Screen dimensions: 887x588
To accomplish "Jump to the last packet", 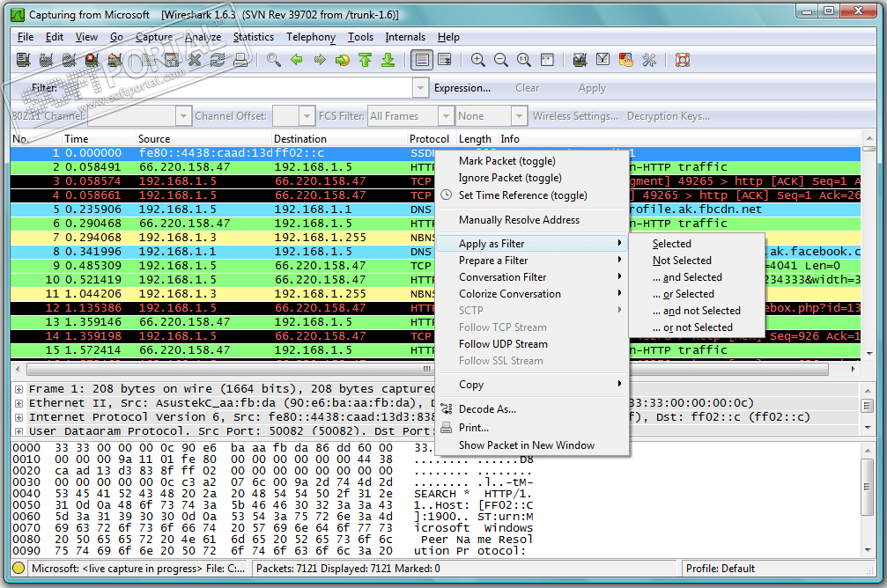I will click(x=388, y=60).
